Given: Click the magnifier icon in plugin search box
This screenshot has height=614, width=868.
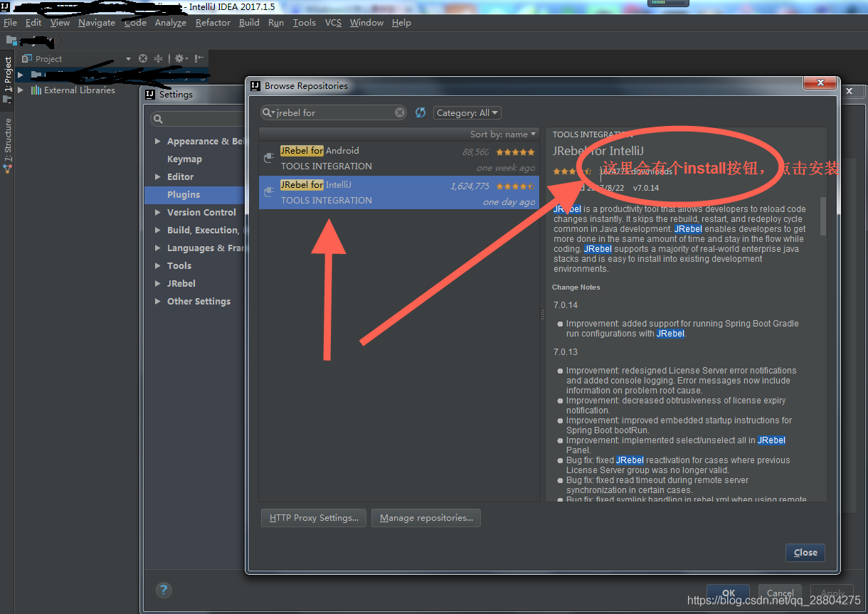Looking at the screenshot, I should [269, 112].
